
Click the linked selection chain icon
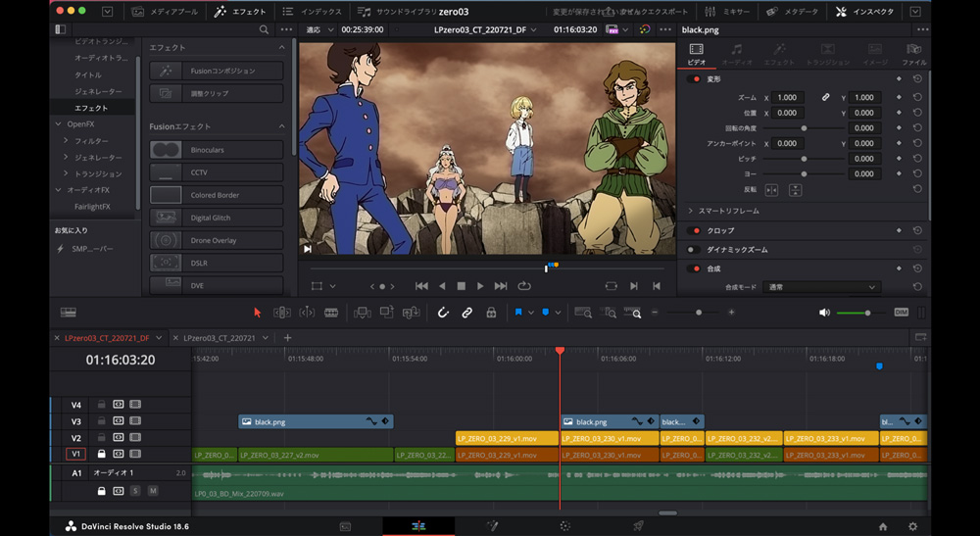[467, 313]
